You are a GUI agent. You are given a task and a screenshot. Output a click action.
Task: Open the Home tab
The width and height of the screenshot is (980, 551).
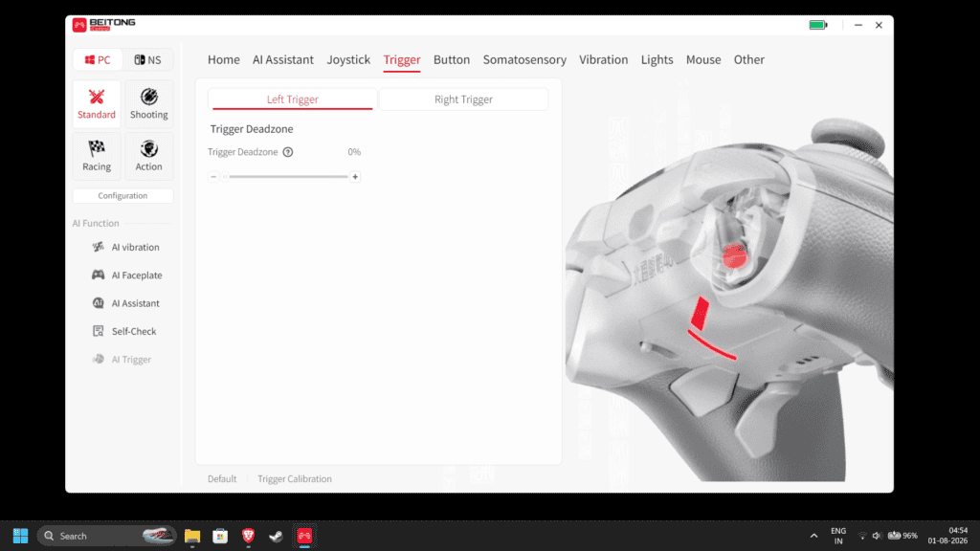[x=224, y=59]
